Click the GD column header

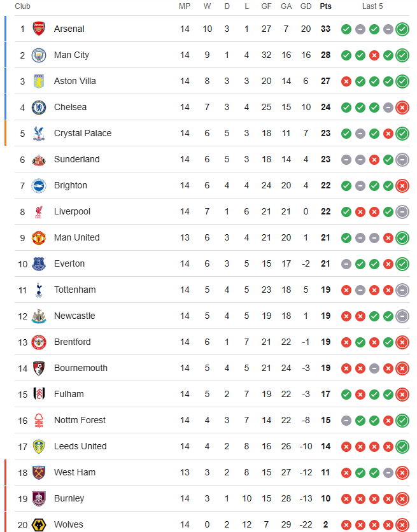pos(306,6)
